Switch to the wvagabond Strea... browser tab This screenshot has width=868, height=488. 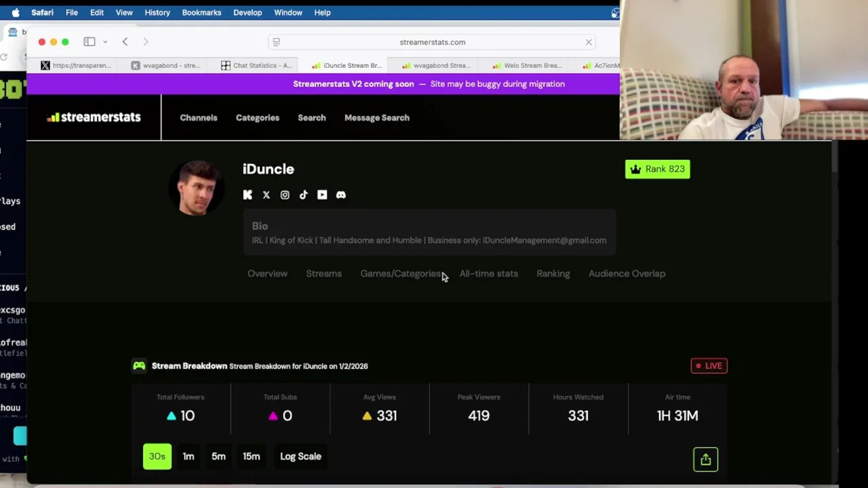point(434,66)
